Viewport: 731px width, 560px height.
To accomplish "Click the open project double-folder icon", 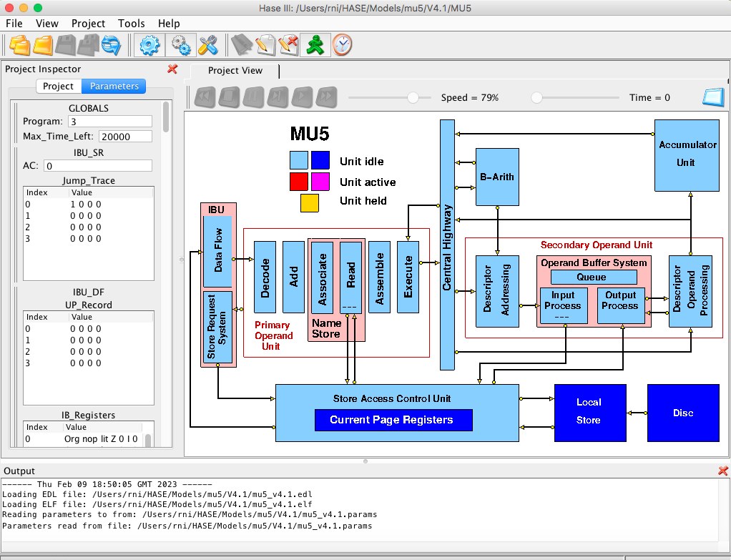I will 19,45.
